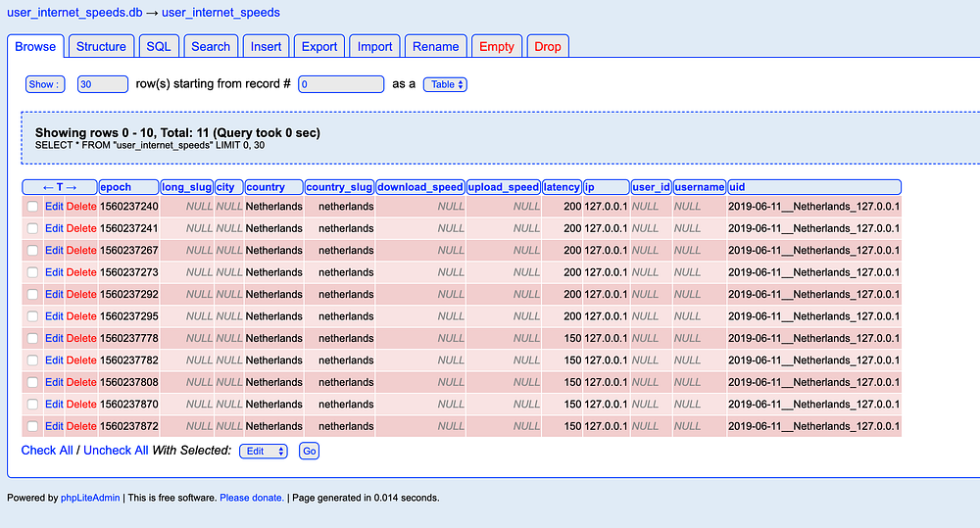Click the ←T→ full texts toggle header

(60, 187)
